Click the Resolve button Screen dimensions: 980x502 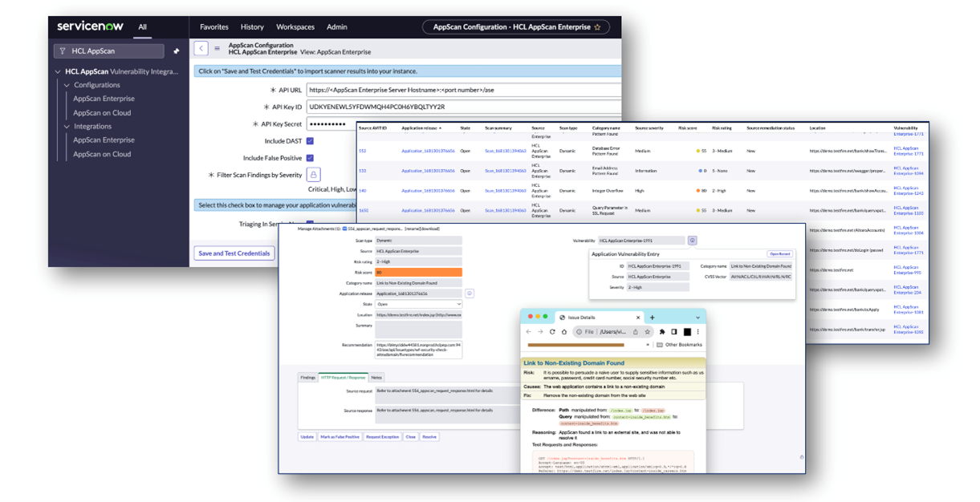point(429,437)
